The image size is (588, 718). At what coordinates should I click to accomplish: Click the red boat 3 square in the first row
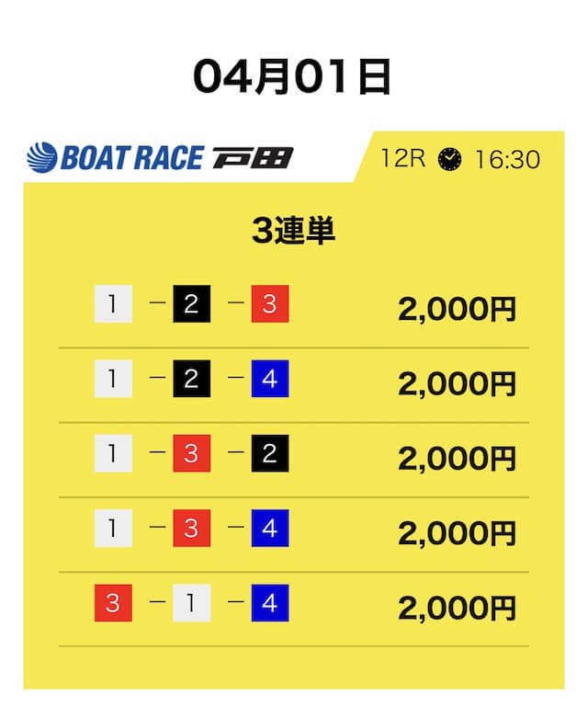click(269, 304)
